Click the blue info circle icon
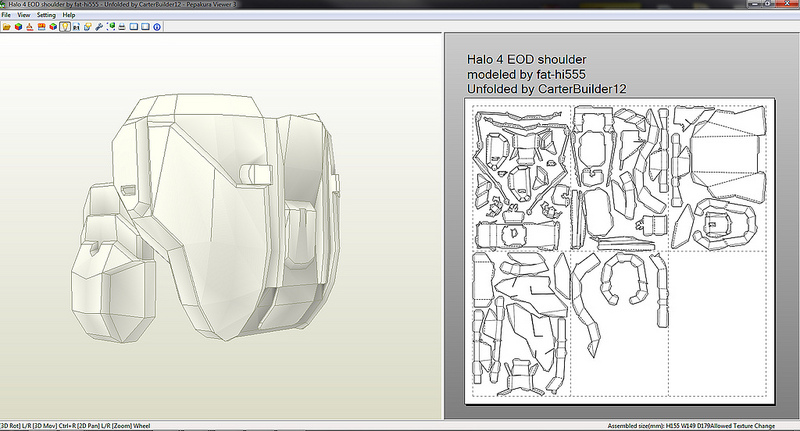This screenshot has width=800, height=431. tap(157, 27)
